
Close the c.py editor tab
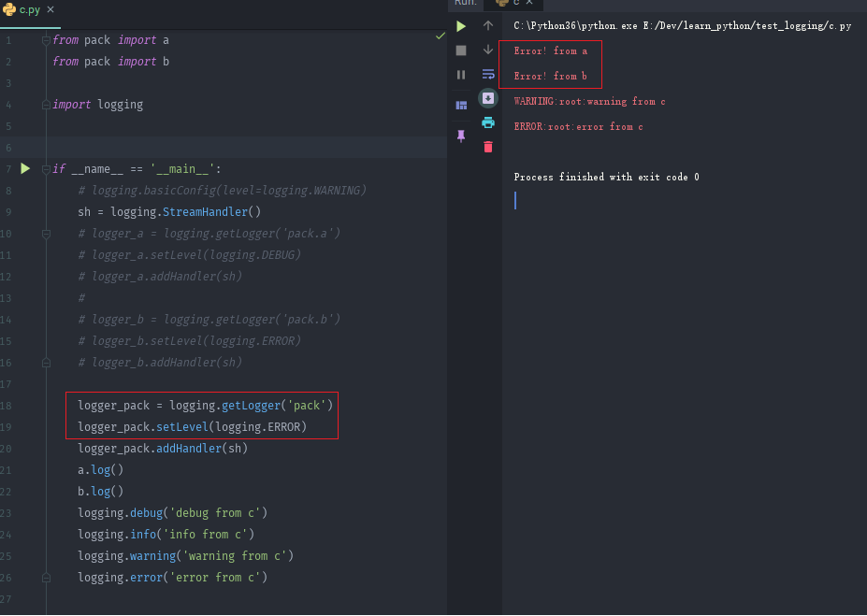point(51,9)
